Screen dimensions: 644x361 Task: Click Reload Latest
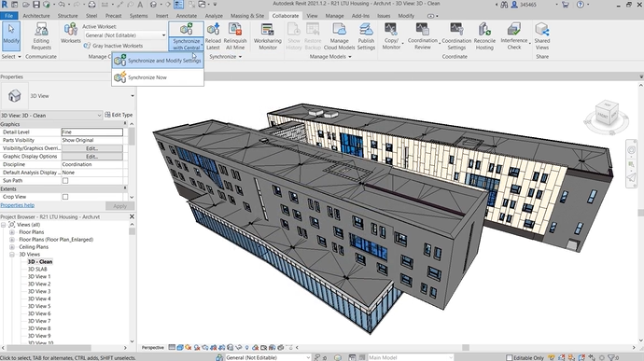click(x=213, y=36)
